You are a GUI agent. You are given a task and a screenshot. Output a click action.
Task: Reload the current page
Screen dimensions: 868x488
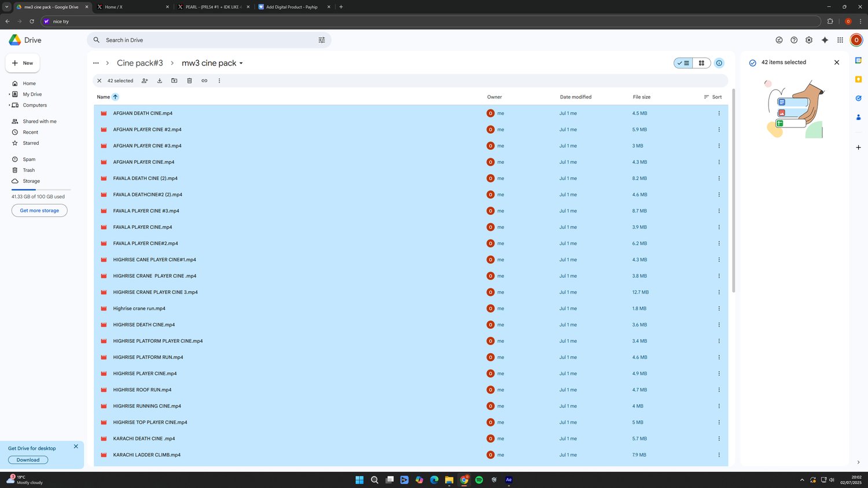point(32,21)
